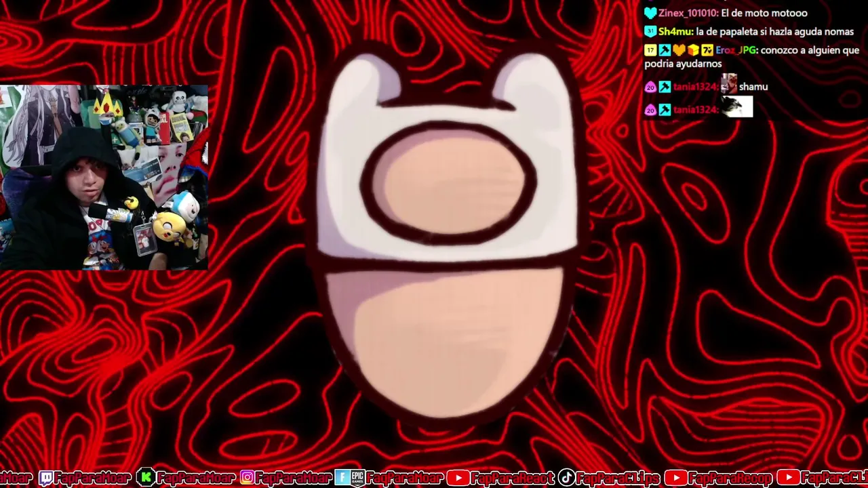Click the TikTok icon beside FapParaClips
The height and width of the screenshot is (488, 868).
point(567,478)
